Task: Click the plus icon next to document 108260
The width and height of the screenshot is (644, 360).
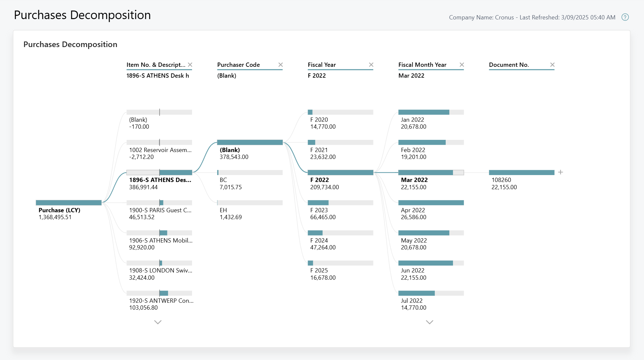Action: 561,172
